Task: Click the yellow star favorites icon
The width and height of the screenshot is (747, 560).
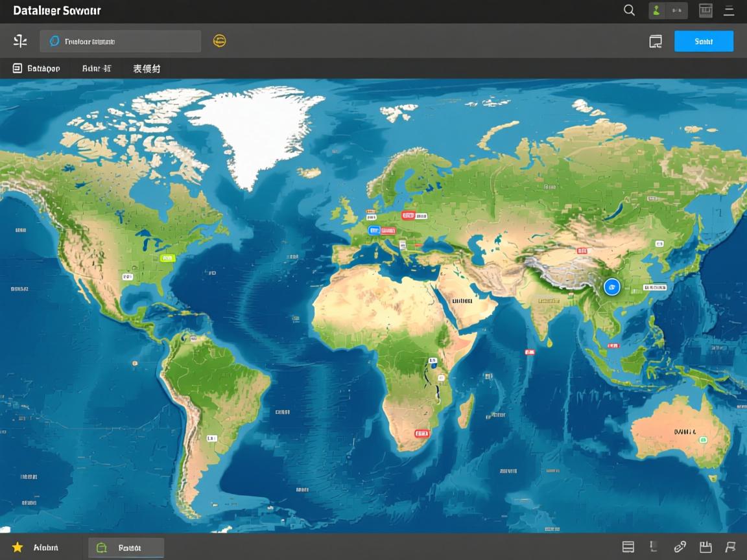Action: coord(18,548)
